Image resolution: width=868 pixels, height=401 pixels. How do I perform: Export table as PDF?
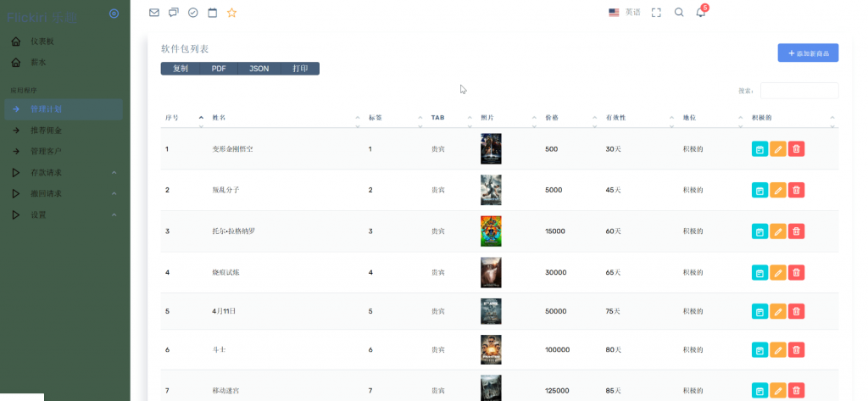219,69
